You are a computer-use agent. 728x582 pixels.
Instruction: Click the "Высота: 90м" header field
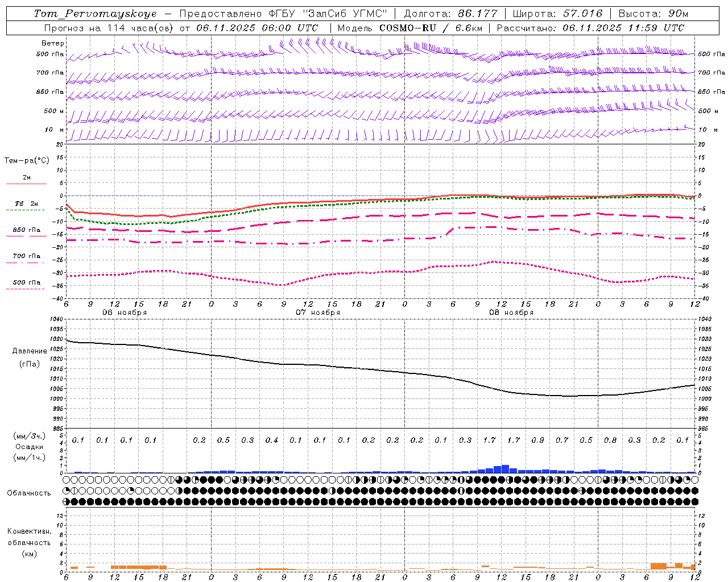pyautogui.click(x=653, y=14)
